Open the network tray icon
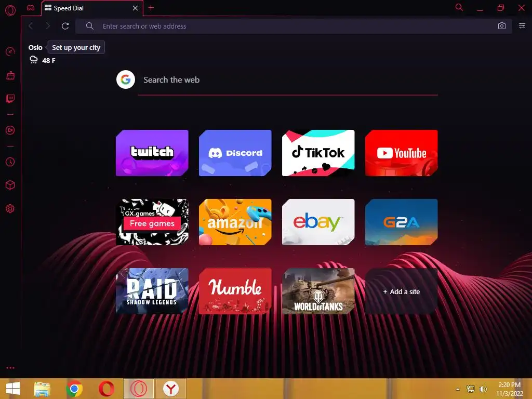Screen dimensions: 532x399 coord(471,389)
